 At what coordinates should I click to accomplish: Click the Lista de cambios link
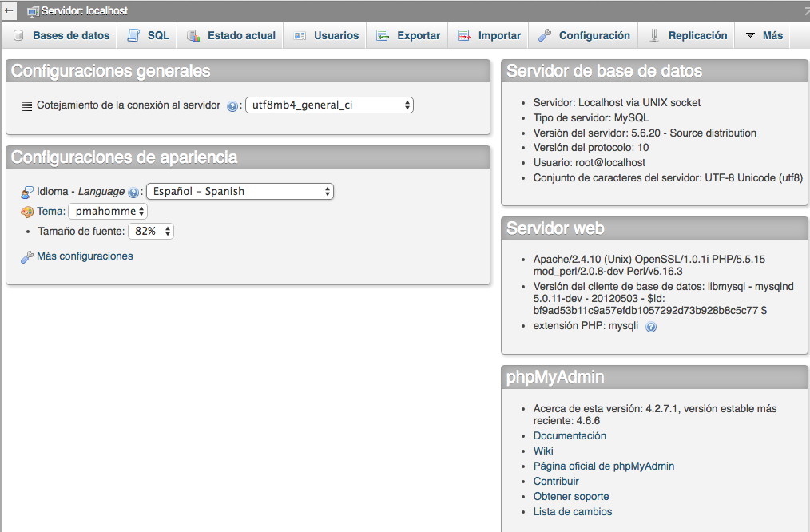573,512
